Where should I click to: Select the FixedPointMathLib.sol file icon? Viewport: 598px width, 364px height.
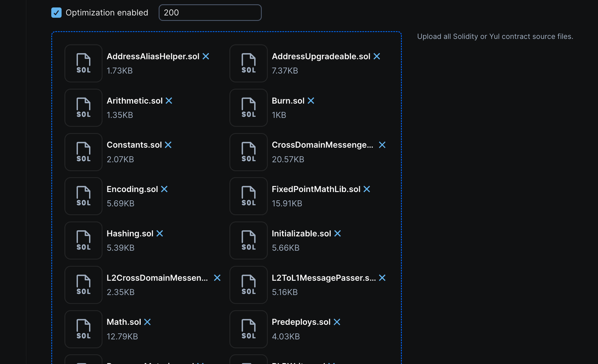249,196
